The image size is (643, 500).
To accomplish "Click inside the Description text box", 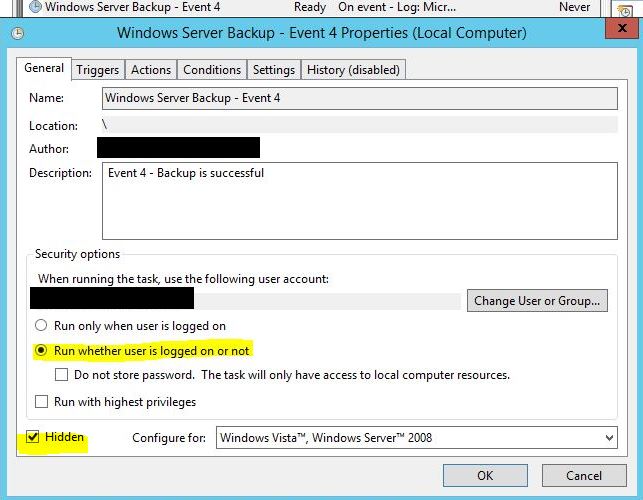I will coord(359,202).
